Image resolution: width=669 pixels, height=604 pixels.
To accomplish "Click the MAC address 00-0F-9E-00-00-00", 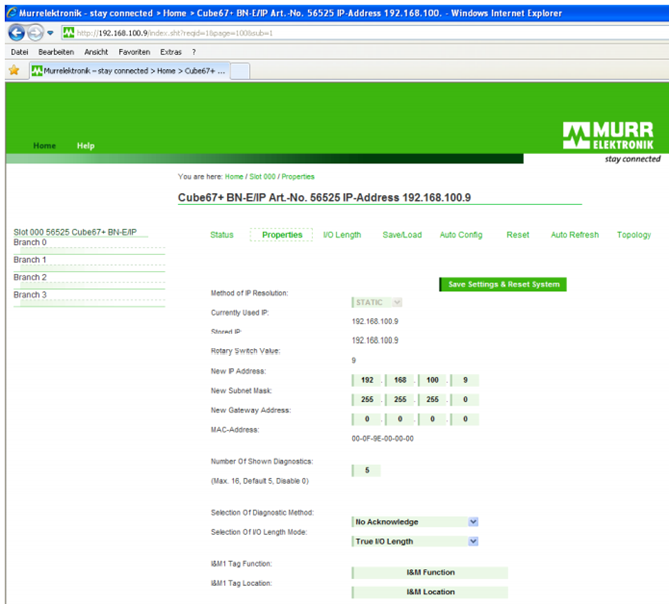I will pyautogui.click(x=382, y=438).
